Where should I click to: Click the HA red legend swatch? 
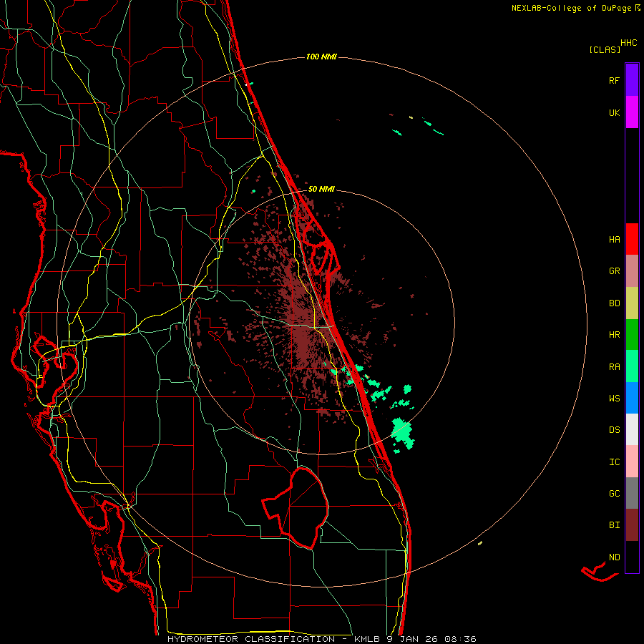click(632, 239)
